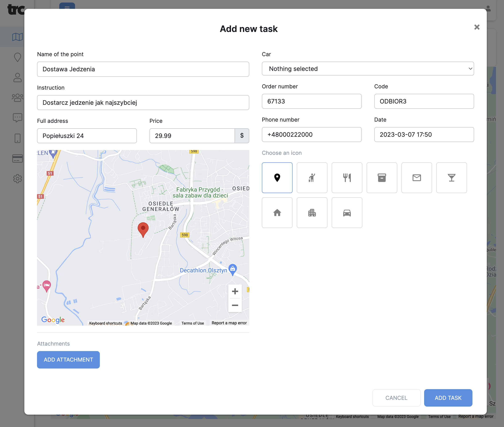The height and width of the screenshot is (427, 504).
Task: Pick the archive box icon
Action: click(x=382, y=178)
